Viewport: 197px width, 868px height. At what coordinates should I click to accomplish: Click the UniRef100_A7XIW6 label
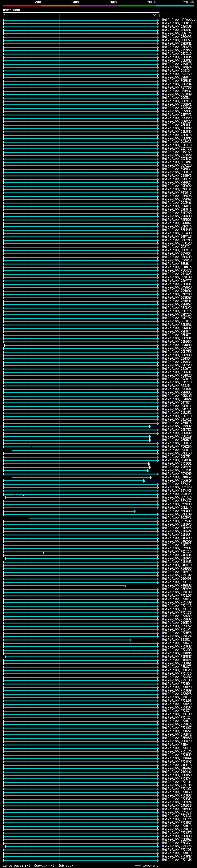(x=176, y=860)
